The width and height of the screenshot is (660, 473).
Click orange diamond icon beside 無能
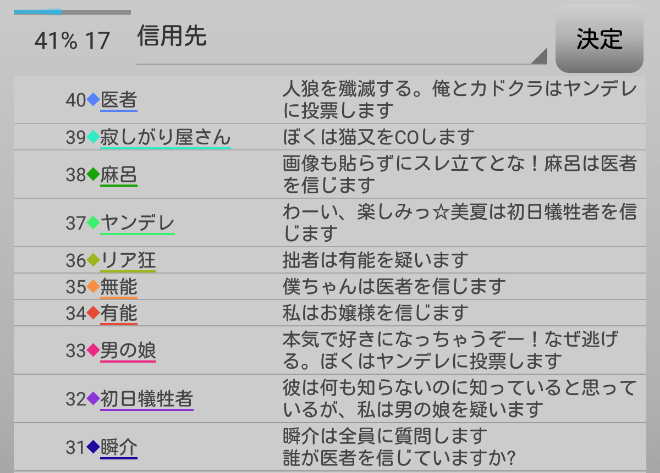point(93,287)
